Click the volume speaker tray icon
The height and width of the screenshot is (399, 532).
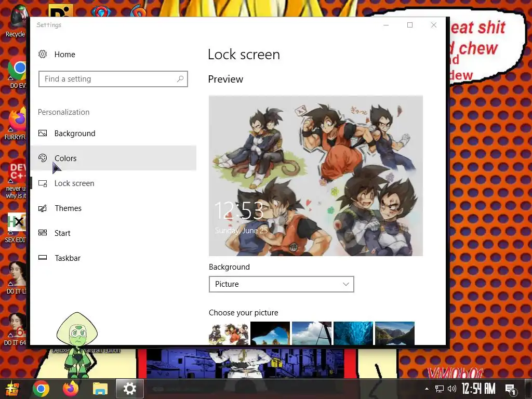click(x=451, y=389)
